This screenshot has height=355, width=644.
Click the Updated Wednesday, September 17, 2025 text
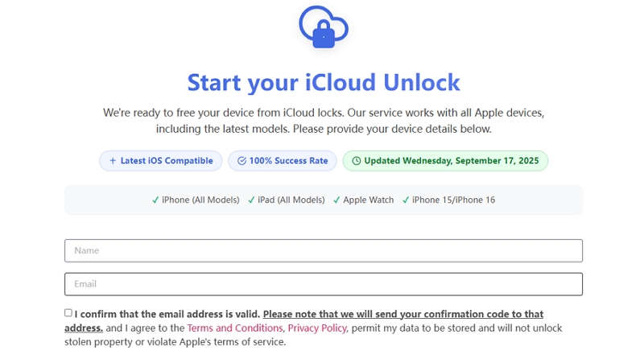[452, 161]
